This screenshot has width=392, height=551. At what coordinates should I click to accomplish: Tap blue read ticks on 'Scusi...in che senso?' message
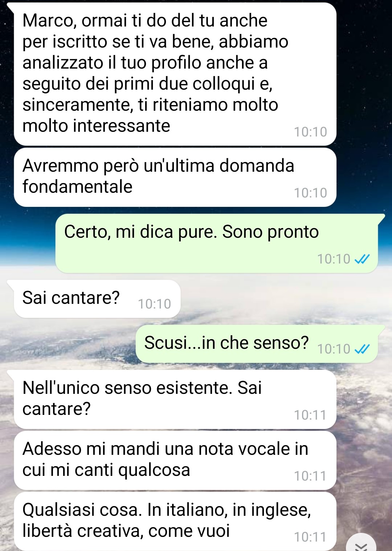pos(362,349)
